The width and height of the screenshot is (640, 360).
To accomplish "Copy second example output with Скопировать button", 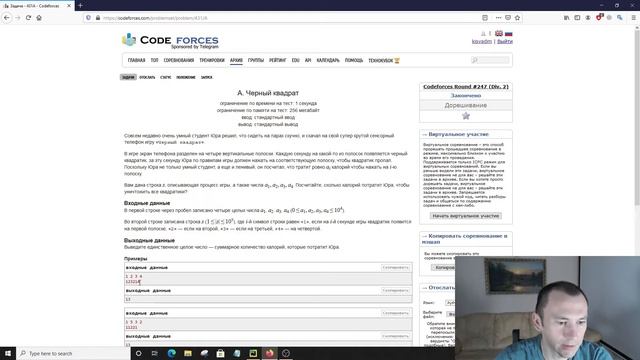I will (x=396, y=336).
